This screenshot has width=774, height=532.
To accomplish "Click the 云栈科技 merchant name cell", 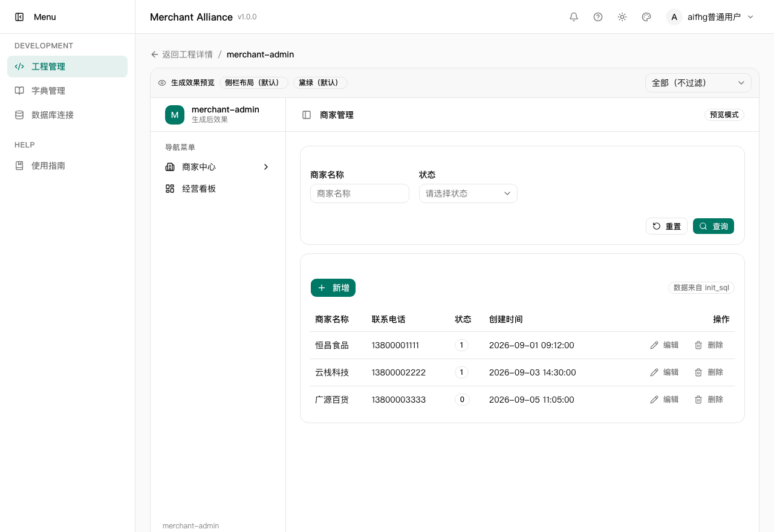I will [332, 372].
